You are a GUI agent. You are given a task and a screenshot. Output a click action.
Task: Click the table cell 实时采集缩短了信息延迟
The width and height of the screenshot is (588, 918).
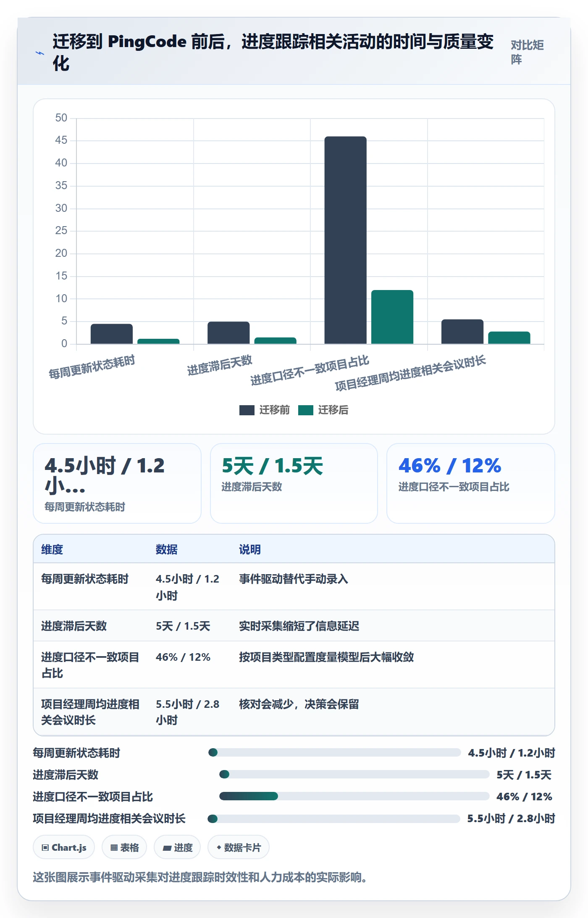[x=299, y=626]
